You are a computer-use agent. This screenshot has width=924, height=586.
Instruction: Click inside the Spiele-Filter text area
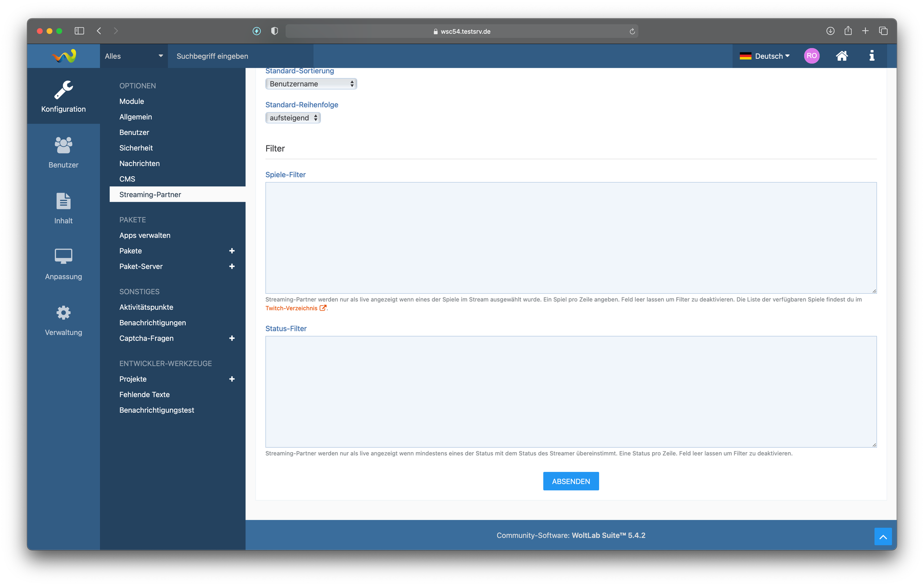[570, 237]
